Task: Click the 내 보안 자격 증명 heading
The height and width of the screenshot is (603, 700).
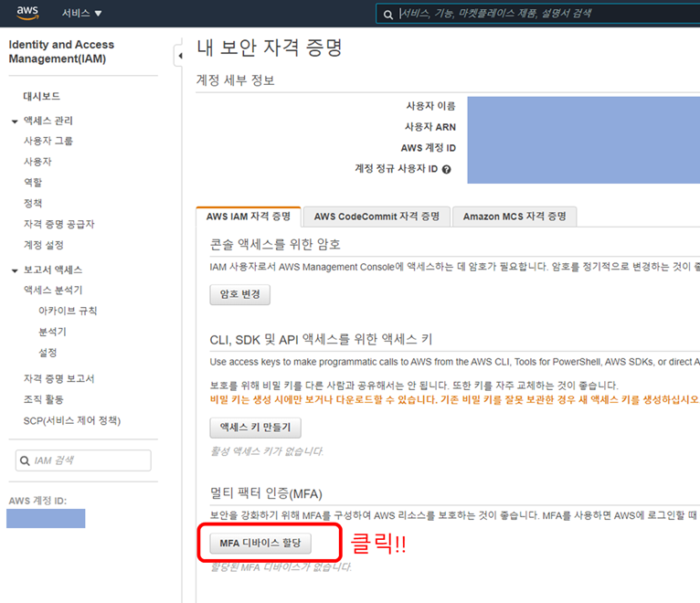Action: click(x=270, y=48)
